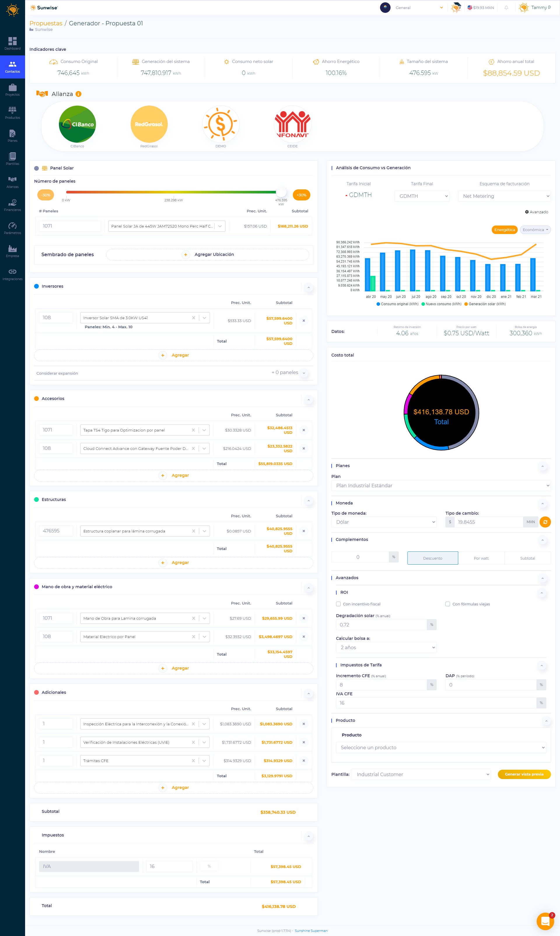Screen dimensions: 560x936
Task: Open Tipo de moneda Dólar dropdown
Action: click(384, 522)
